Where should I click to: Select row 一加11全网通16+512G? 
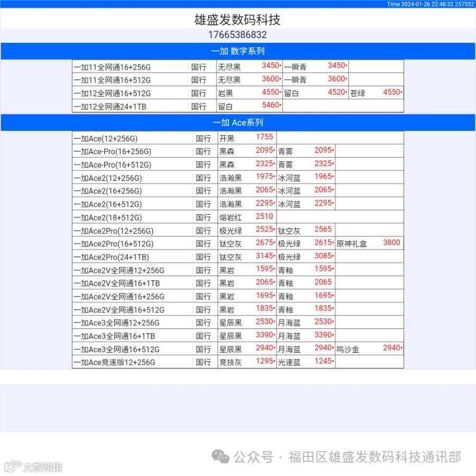238,80
